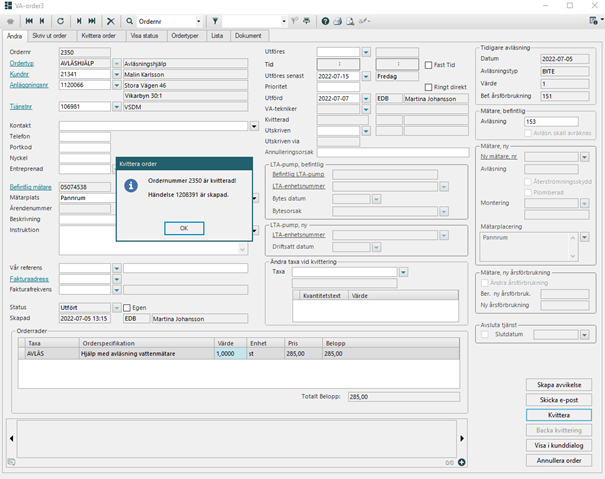Tick the Ringt direkt checkbox
Image resolution: width=605 pixels, height=479 pixels.
pyautogui.click(x=428, y=87)
